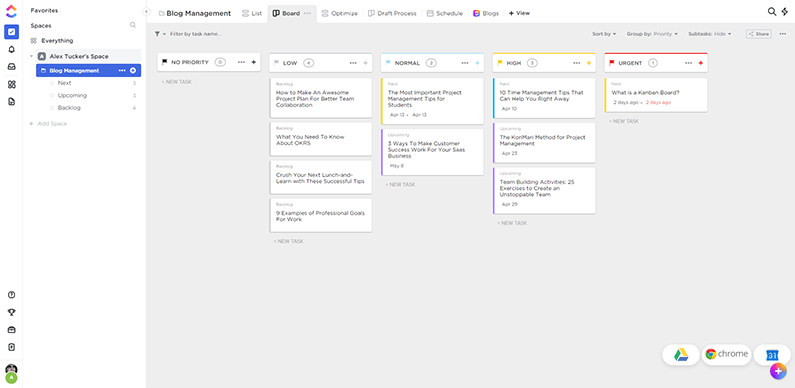Click + New Task under No Priority
The height and width of the screenshot is (388, 795).
click(176, 82)
